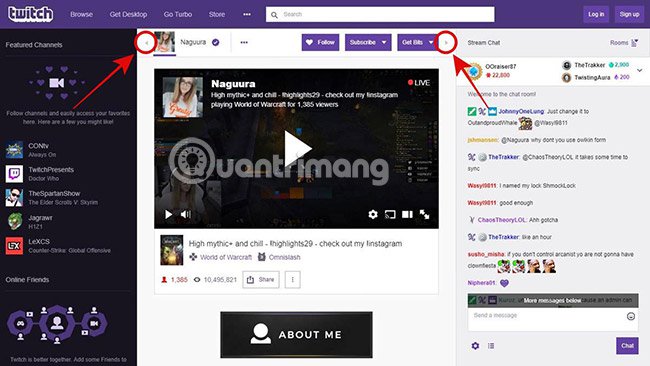Mute the stream volume
650x366 pixels.
[185, 214]
